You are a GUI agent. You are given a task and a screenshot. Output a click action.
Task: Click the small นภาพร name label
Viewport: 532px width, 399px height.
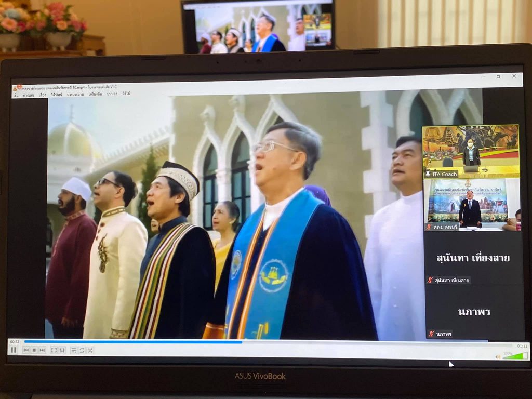(444, 334)
